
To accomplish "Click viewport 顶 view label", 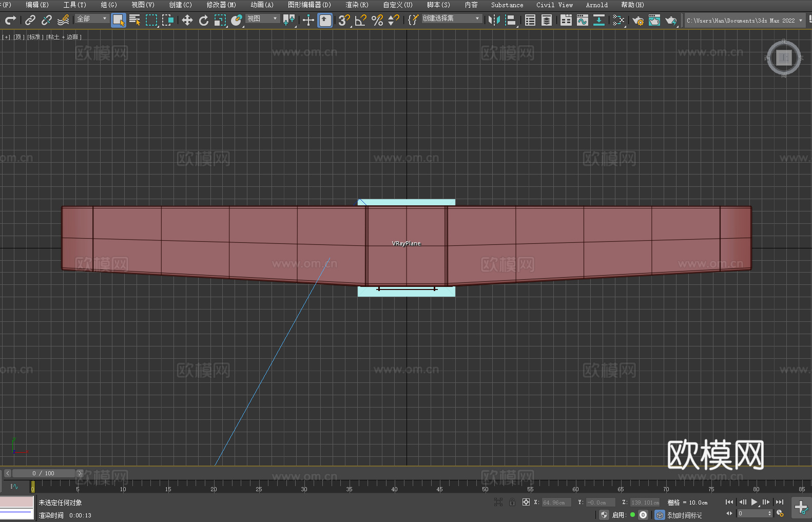I will click(x=19, y=37).
